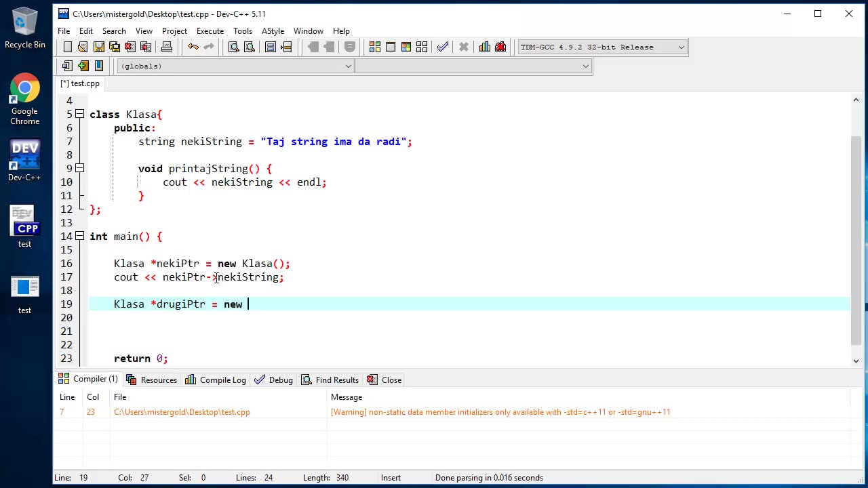Click the Goto Bookmark blue icon
This screenshot has width=868, height=488.
[x=98, y=66]
